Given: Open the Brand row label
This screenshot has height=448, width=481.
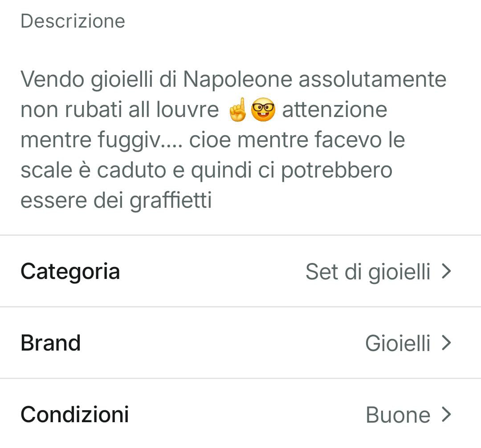Looking at the screenshot, I should (x=50, y=343).
